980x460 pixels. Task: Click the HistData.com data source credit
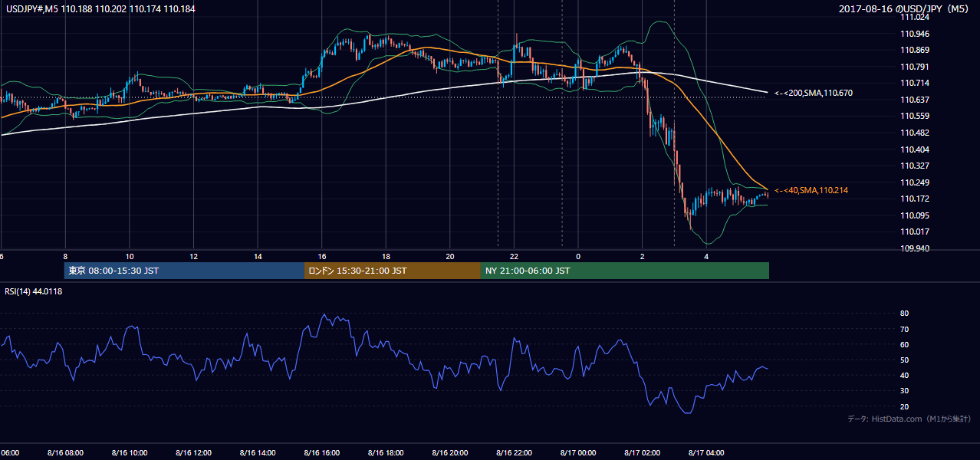pos(909,419)
